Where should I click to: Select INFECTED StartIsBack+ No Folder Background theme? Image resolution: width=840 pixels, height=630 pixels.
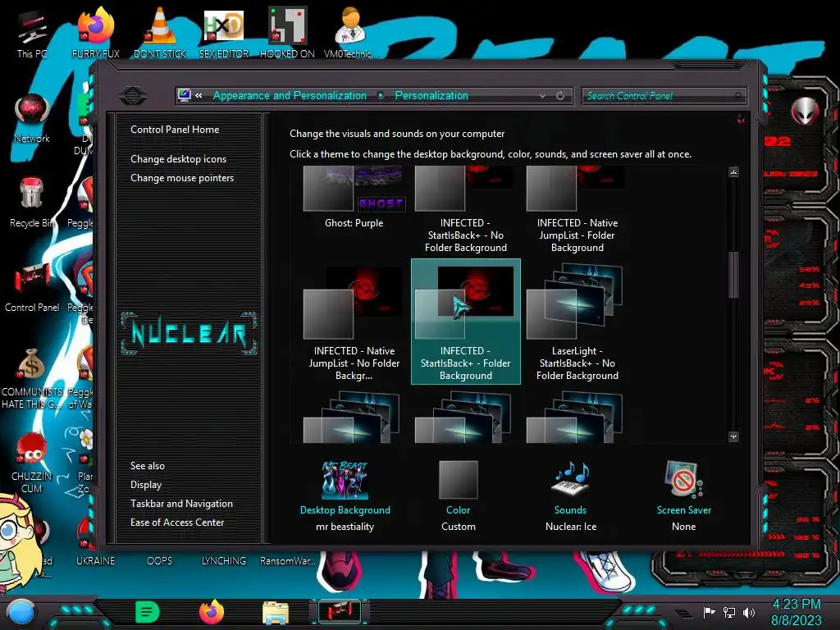(x=466, y=209)
